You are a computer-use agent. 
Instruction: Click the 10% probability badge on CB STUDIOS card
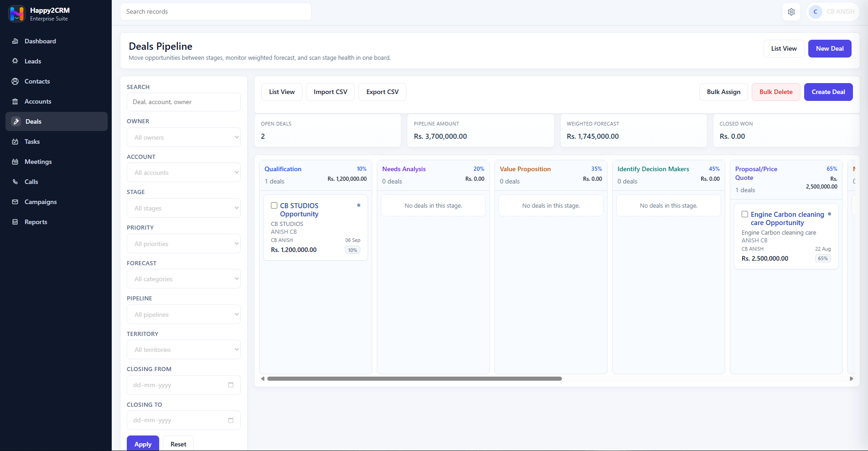pos(353,250)
